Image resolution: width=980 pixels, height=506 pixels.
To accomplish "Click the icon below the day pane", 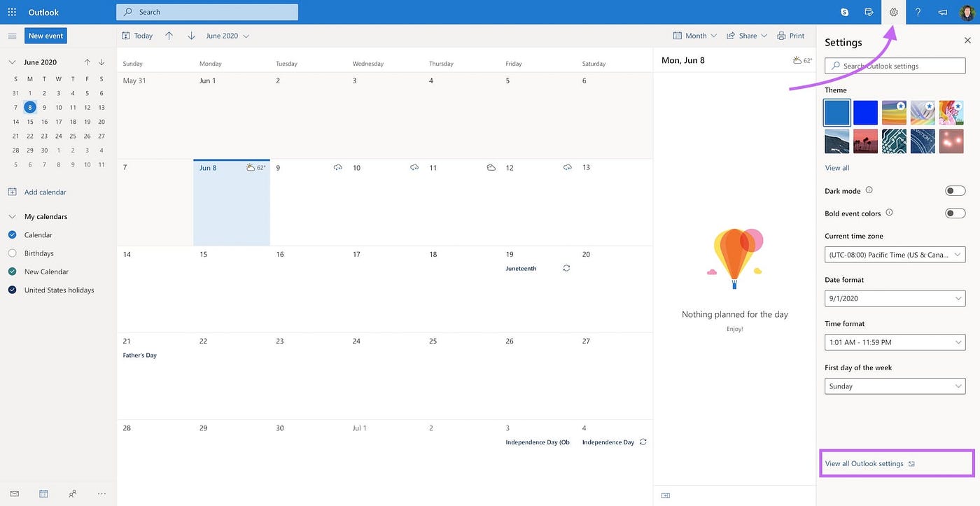I will [666, 496].
